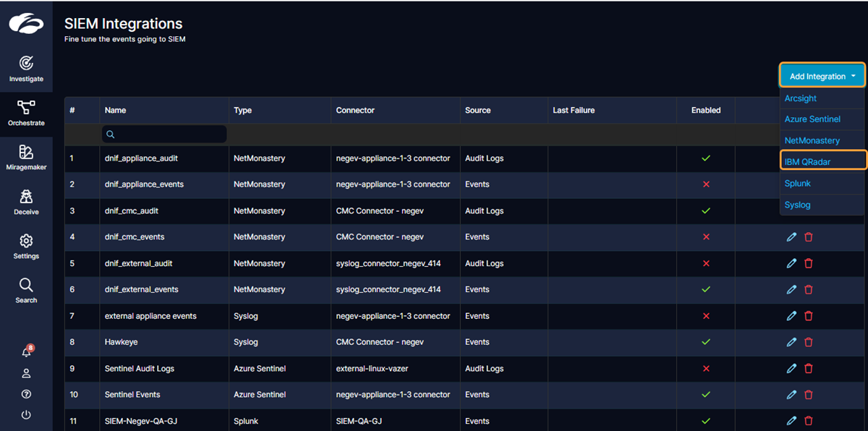Viewport: 868px width, 431px height.
Task: Click the help question mark icon
Action: [26, 394]
